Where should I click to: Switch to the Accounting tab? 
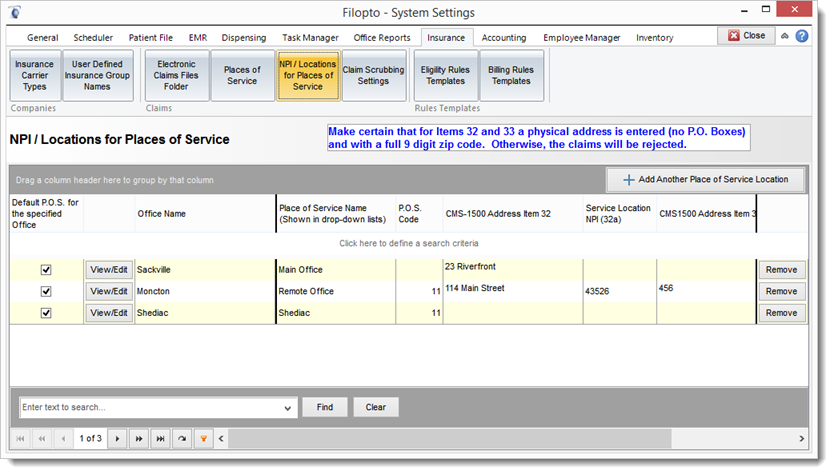coord(504,38)
